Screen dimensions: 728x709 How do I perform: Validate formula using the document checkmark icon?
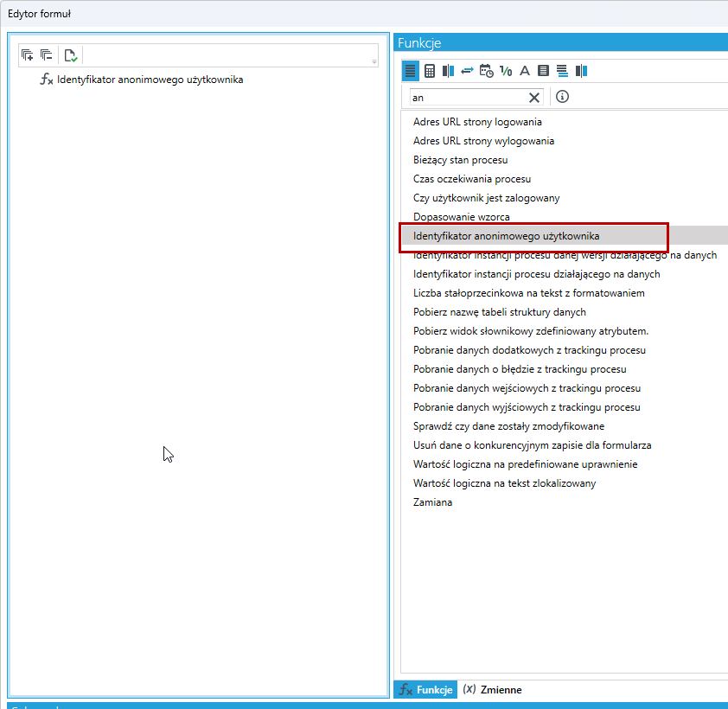(x=71, y=55)
